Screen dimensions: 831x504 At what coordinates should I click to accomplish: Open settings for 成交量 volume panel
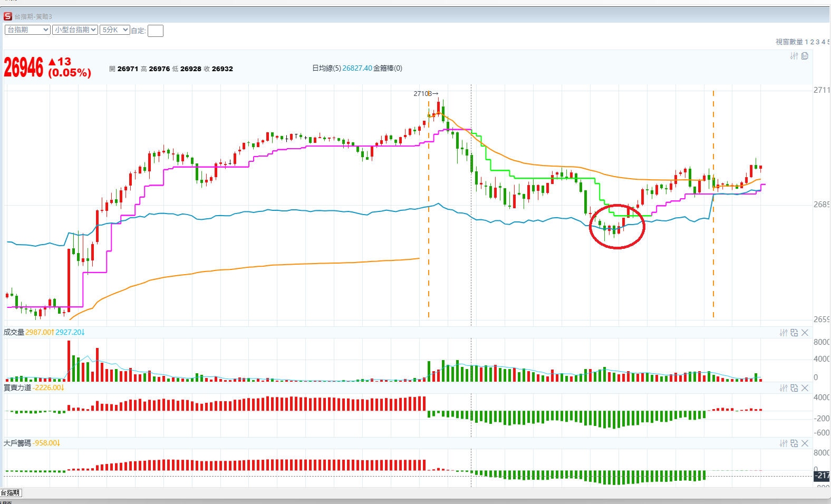click(x=784, y=333)
